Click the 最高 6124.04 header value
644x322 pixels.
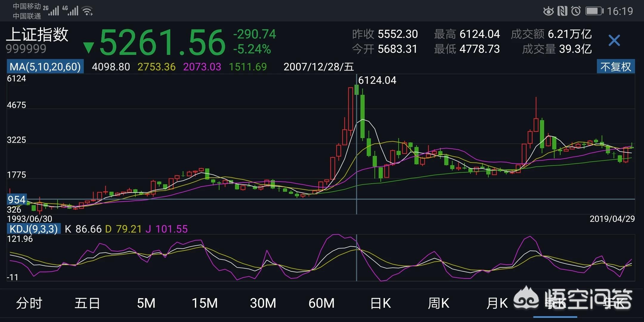click(480, 34)
